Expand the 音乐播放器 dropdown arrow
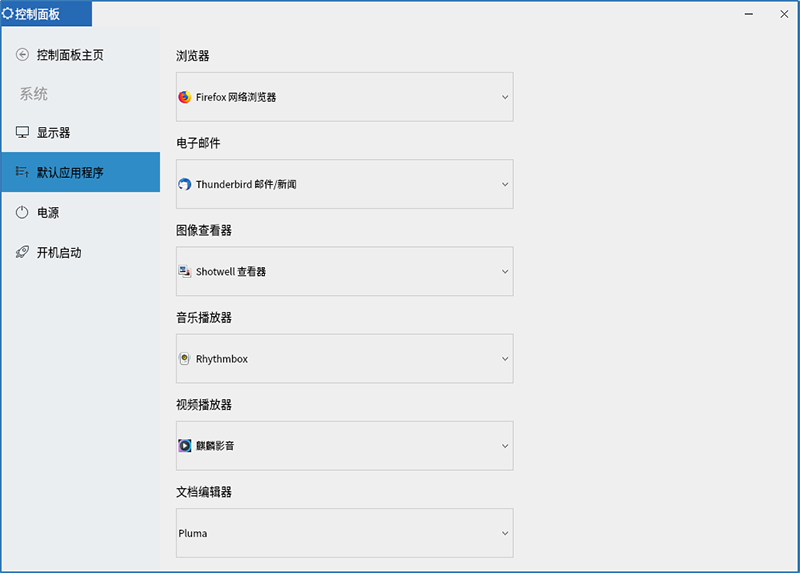 505,359
